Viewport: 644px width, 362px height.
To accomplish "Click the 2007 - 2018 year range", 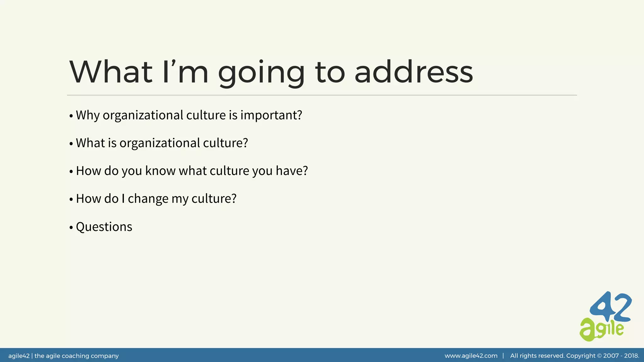I will tap(621, 356).
